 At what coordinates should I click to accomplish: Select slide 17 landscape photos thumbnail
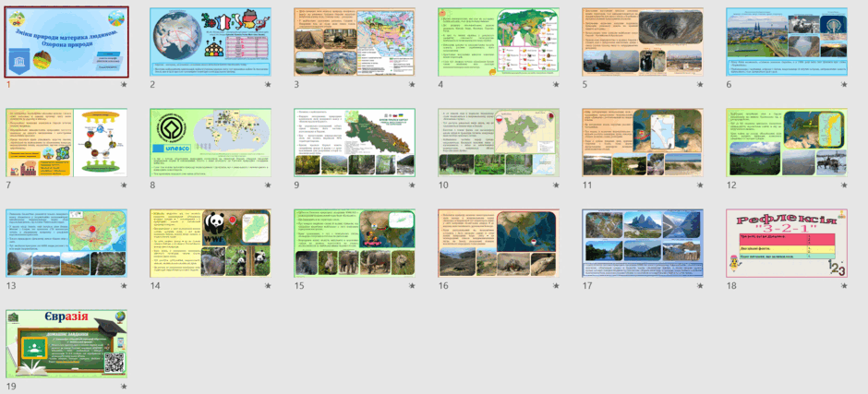[x=643, y=244]
